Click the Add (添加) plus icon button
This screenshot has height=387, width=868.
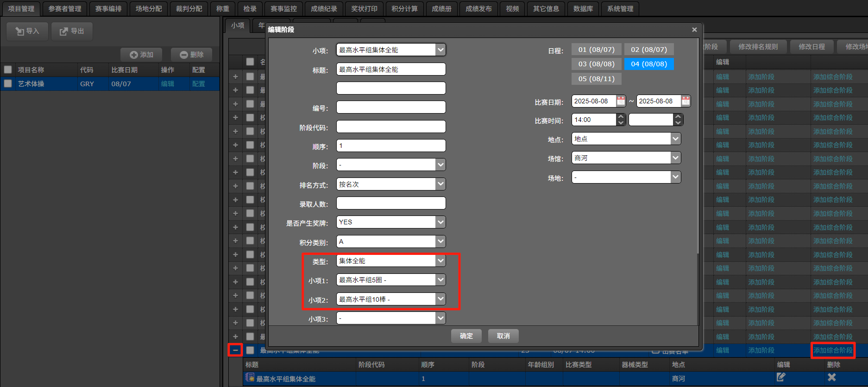[x=134, y=55]
